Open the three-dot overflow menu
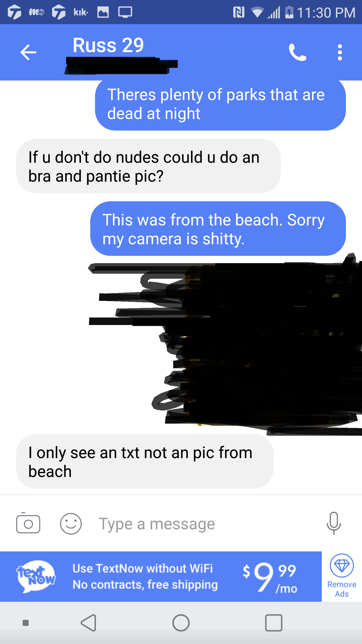The image size is (362, 644). tap(340, 52)
